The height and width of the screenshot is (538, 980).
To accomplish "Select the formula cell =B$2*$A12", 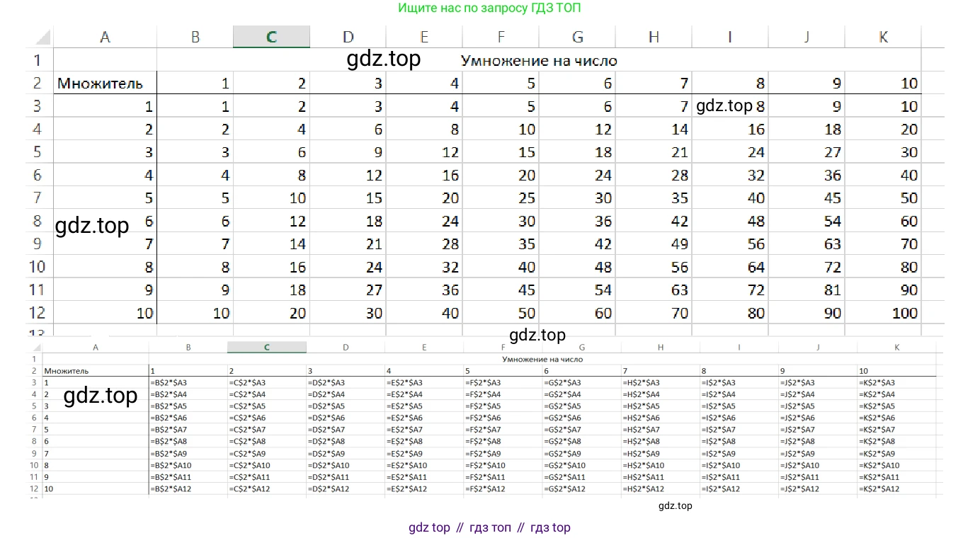I will 188,489.
